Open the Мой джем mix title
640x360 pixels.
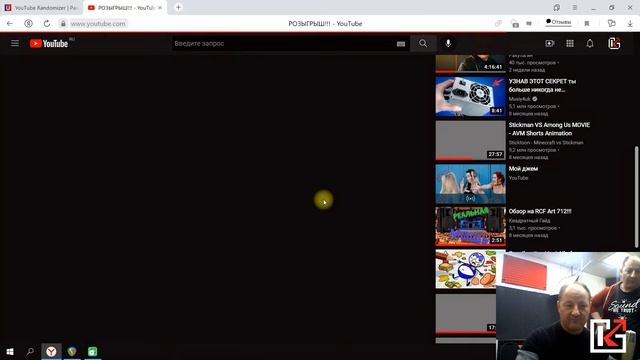523,169
